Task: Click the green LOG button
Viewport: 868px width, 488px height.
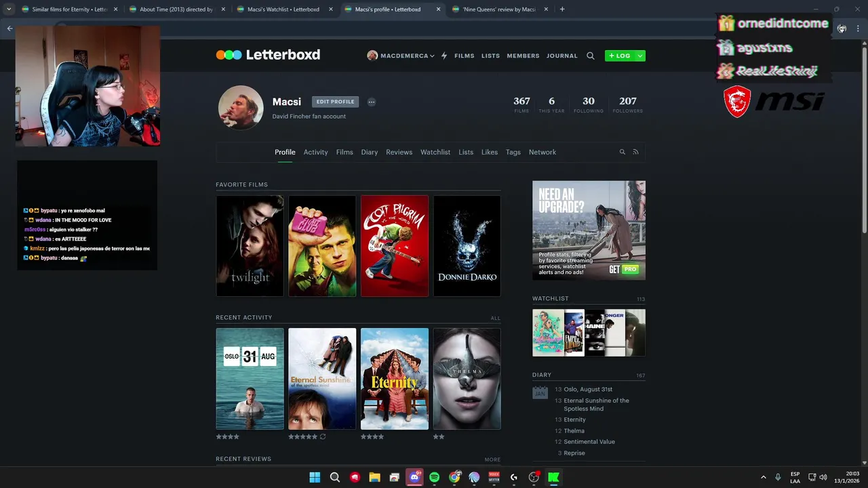Action: [x=620, y=56]
